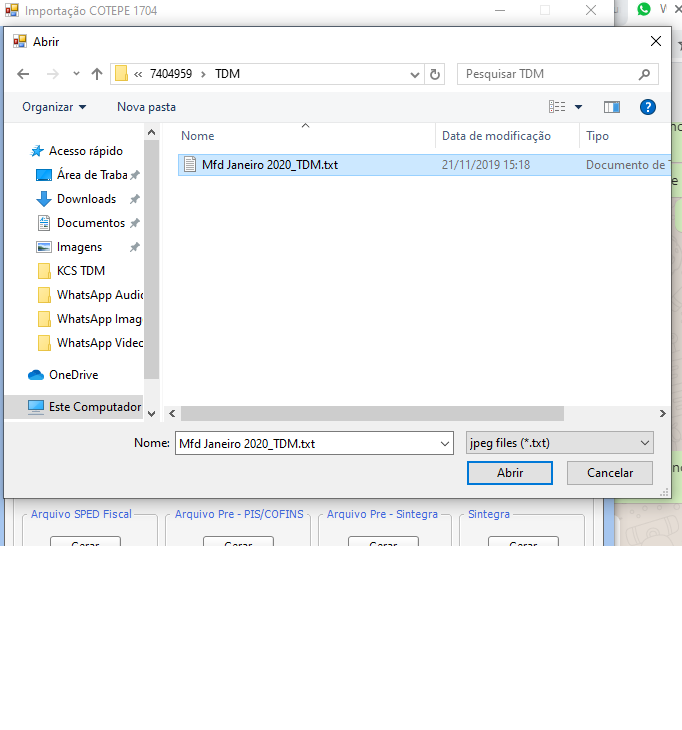Open the WhatsApp Audio folder
The image size is (682, 730).
100,295
